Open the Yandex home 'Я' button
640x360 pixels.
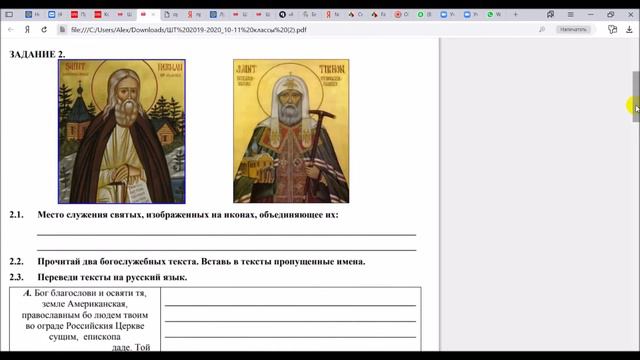(27, 29)
